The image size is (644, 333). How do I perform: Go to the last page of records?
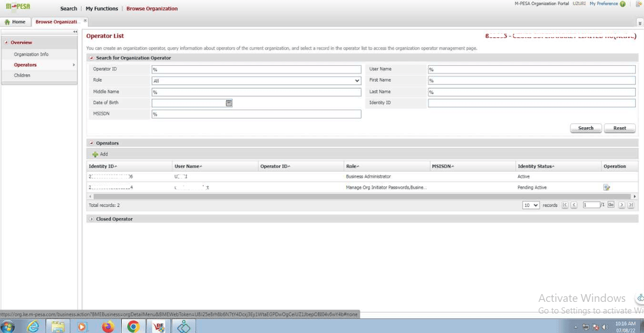(x=631, y=205)
